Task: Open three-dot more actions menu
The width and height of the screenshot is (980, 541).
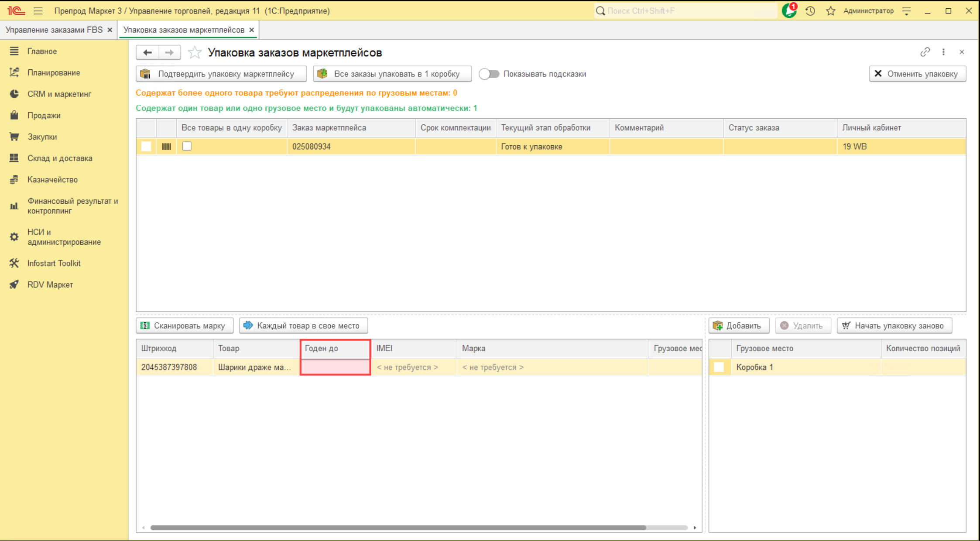Action: pyautogui.click(x=943, y=52)
